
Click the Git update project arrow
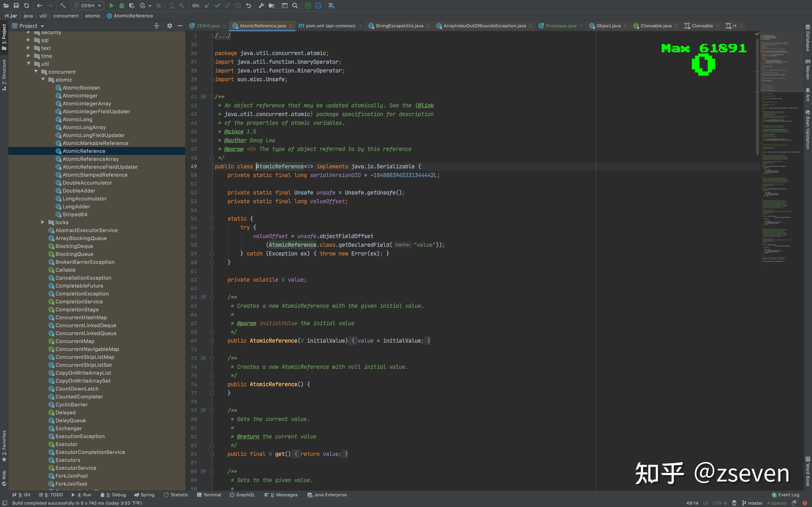click(207, 5)
